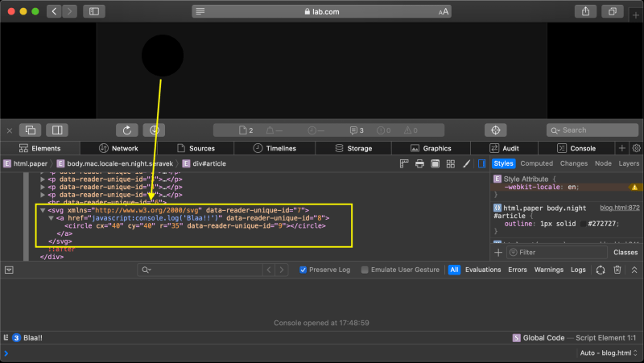Click the console filter search field
The width and height of the screenshot is (644, 363).
[200, 270]
